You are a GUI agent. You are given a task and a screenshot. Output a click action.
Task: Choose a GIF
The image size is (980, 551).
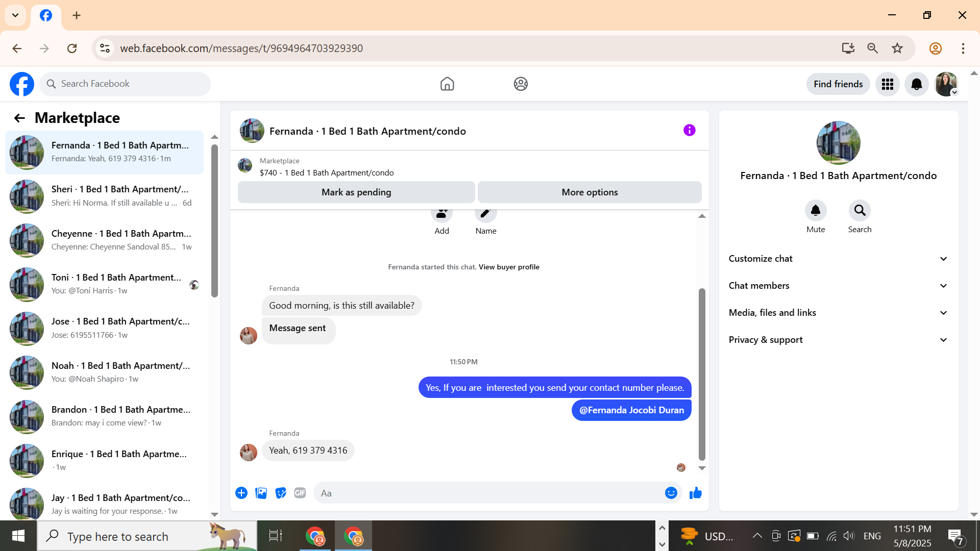[300, 493]
